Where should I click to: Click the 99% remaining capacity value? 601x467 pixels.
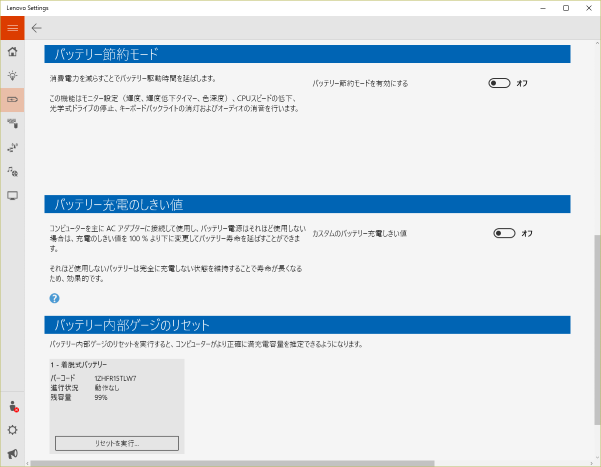(101, 398)
